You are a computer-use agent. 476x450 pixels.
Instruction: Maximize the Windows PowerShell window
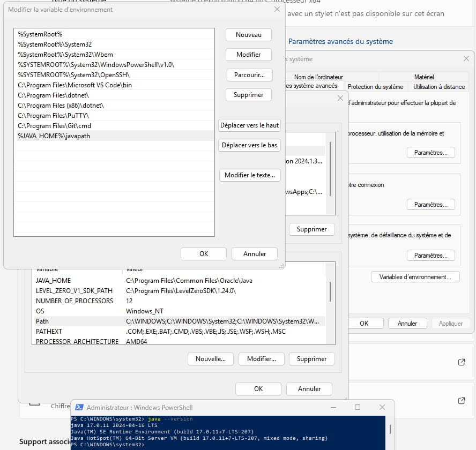358,408
